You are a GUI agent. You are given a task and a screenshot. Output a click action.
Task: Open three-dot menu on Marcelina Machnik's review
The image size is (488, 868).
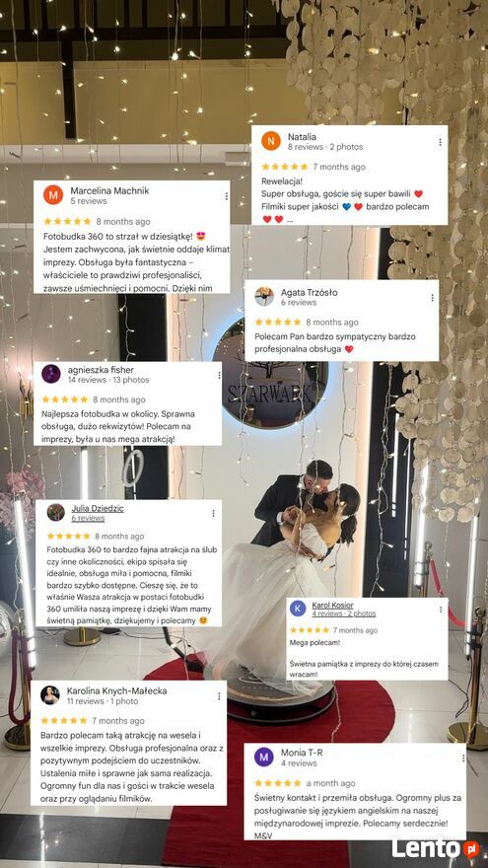click(227, 196)
